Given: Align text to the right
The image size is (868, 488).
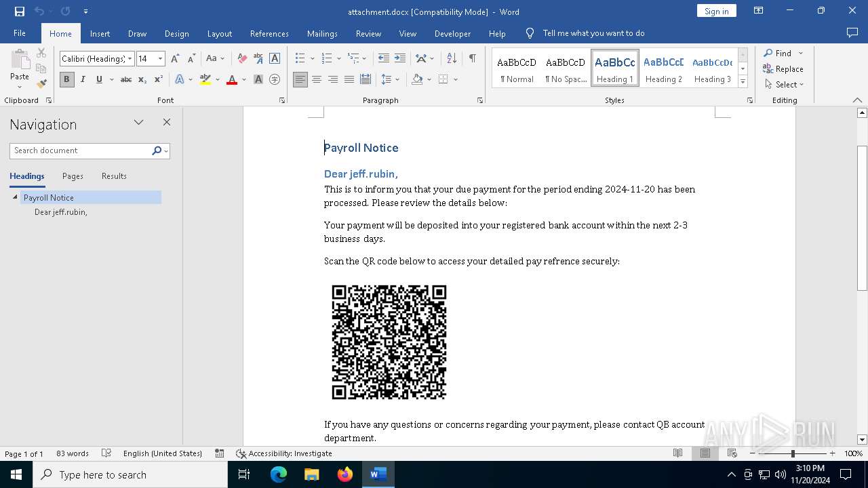Looking at the screenshot, I should pyautogui.click(x=333, y=79).
